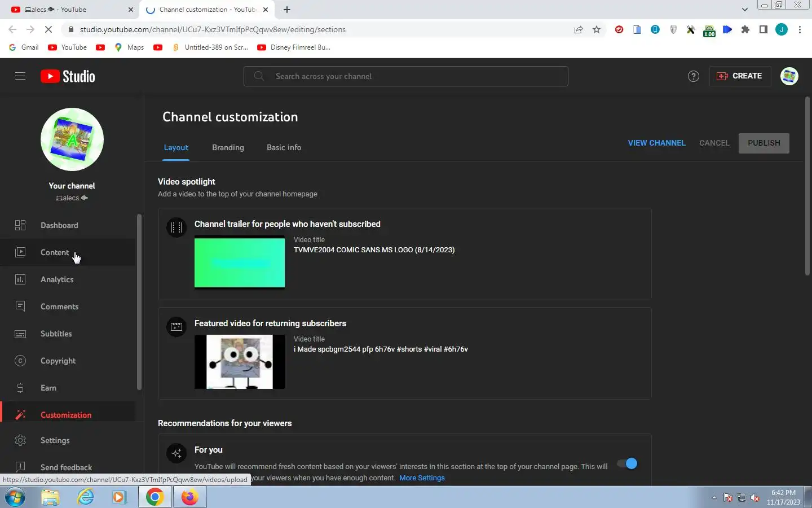Click the channel trailer video thumbnail
812x508 pixels.
tap(240, 262)
